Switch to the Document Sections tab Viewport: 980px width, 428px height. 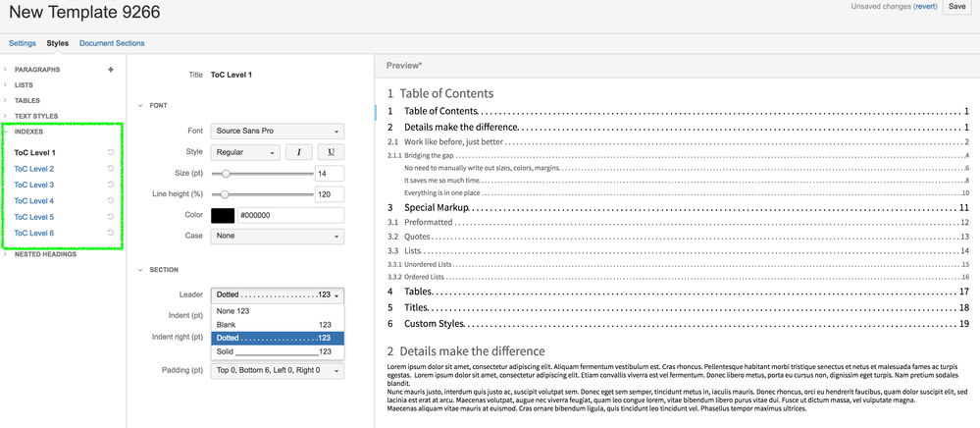(112, 43)
